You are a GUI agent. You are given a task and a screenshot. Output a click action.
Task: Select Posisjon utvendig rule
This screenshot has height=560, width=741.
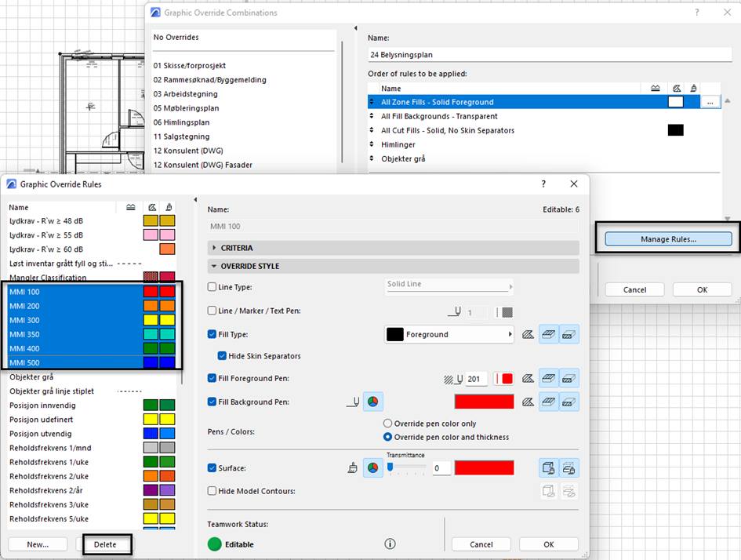coord(92,434)
